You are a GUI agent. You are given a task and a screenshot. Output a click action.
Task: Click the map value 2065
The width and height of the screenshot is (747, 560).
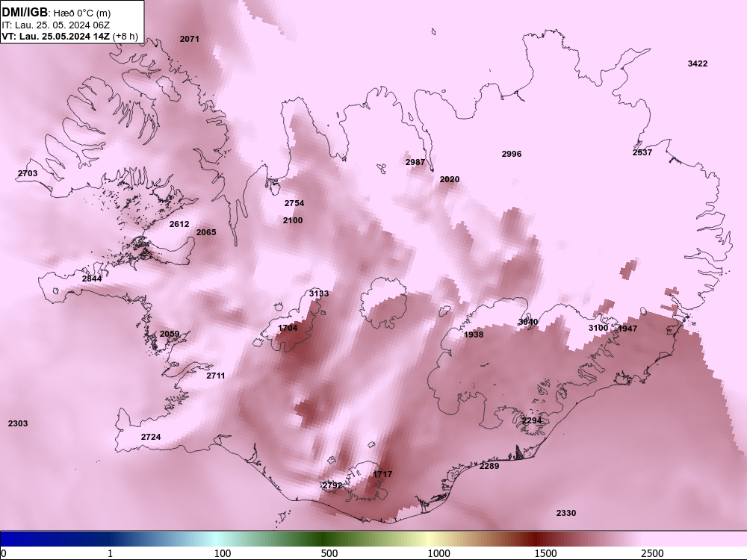click(206, 232)
